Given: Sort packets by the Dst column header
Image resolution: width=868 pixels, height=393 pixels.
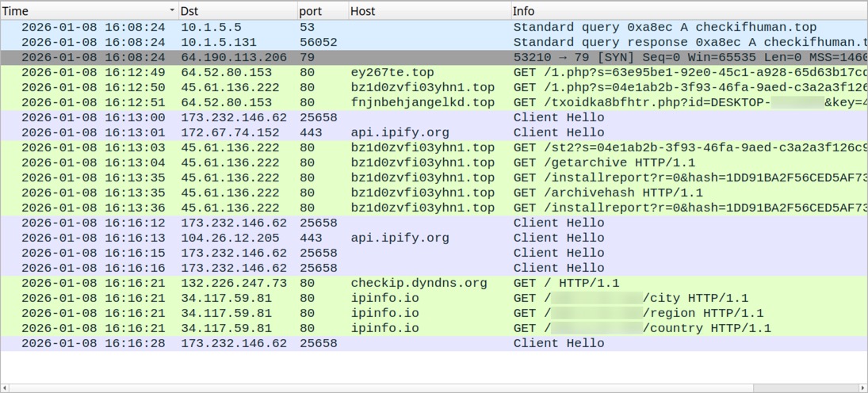Looking at the screenshot, I should tap(236, 11).
